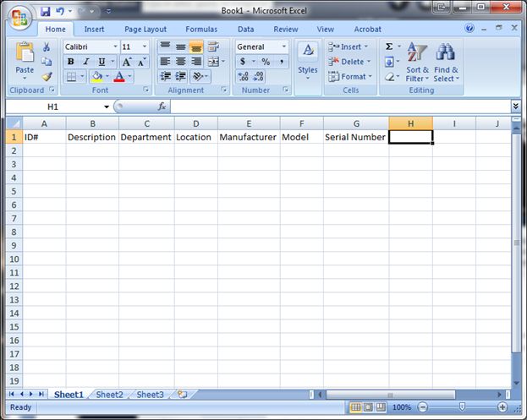
Task: Switch to the Review tab
Action: pos(286,30)
